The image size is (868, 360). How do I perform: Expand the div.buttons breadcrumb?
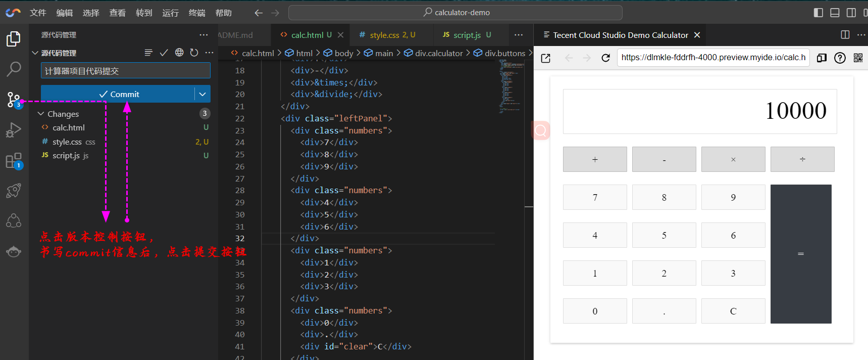[x=499, y=53]
